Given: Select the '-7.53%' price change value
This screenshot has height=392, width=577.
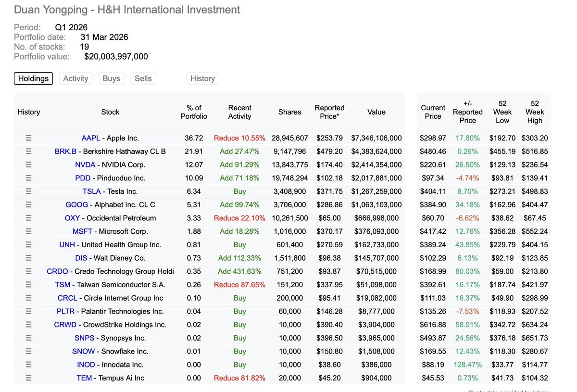Looking at the screenshot, I should (467, 311).
